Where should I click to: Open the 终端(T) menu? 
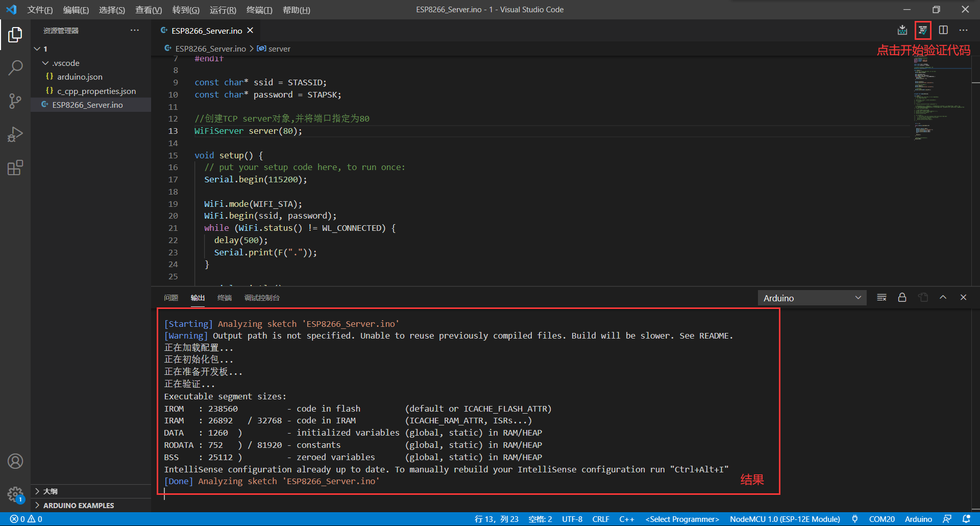[x=259, y=10]
